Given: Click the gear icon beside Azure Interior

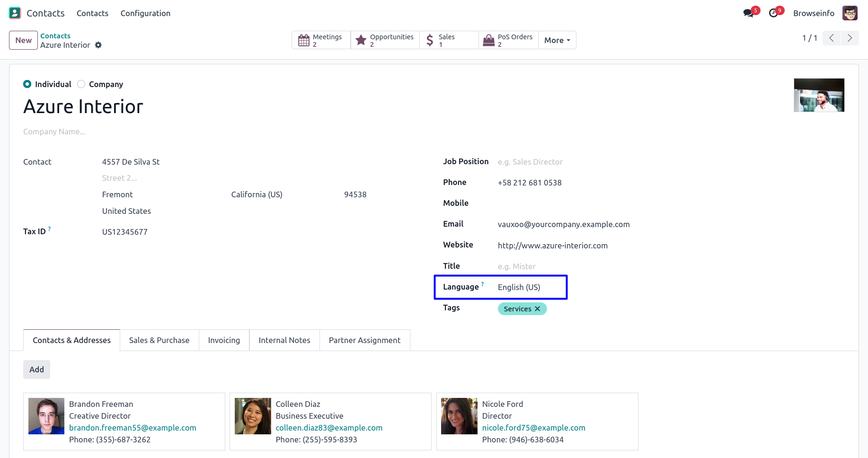Looking at the screenshot, I should [98, 45].
